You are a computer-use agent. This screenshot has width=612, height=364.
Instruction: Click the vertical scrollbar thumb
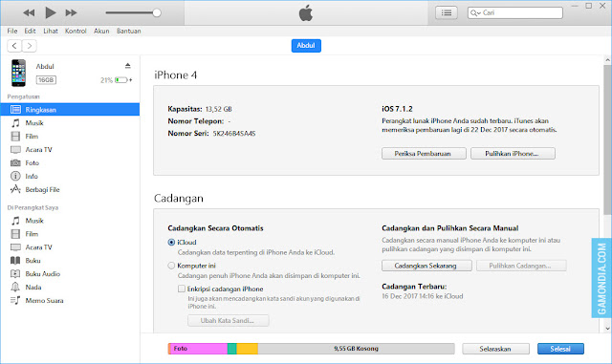click(x=607, y=139)
